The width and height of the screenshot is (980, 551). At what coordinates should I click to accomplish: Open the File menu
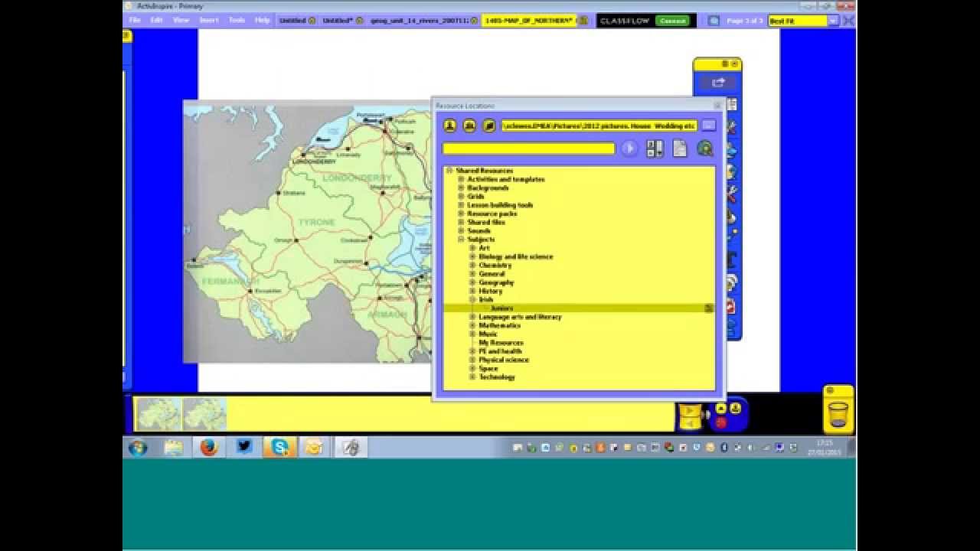click(x=135, y=20)
